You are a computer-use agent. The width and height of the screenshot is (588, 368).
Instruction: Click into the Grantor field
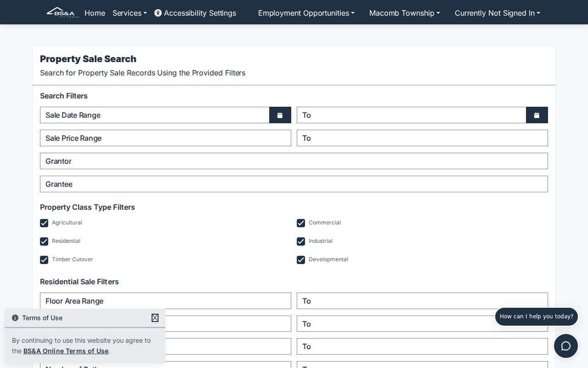click(294, 161)
